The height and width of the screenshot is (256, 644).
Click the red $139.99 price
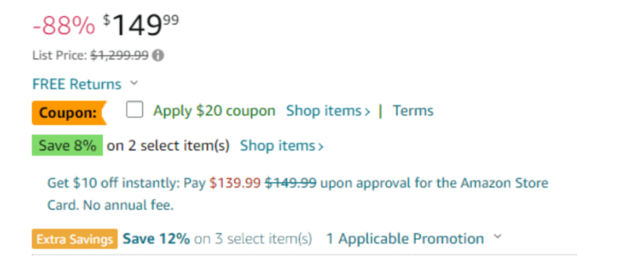click(235, 183)
